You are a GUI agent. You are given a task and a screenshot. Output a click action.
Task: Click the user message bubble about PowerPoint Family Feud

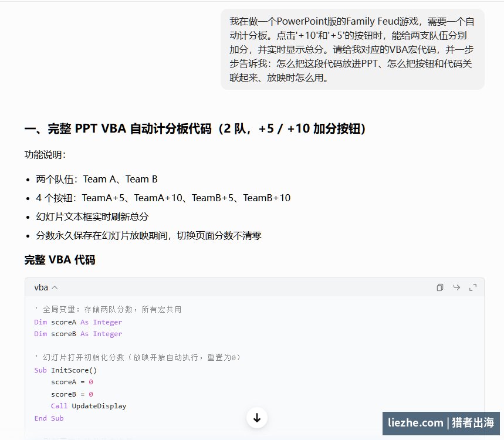click(x=352, y=49)
